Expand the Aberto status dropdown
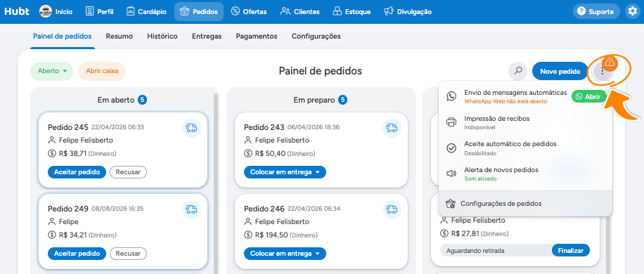The image size is (644, 274). 52,71
